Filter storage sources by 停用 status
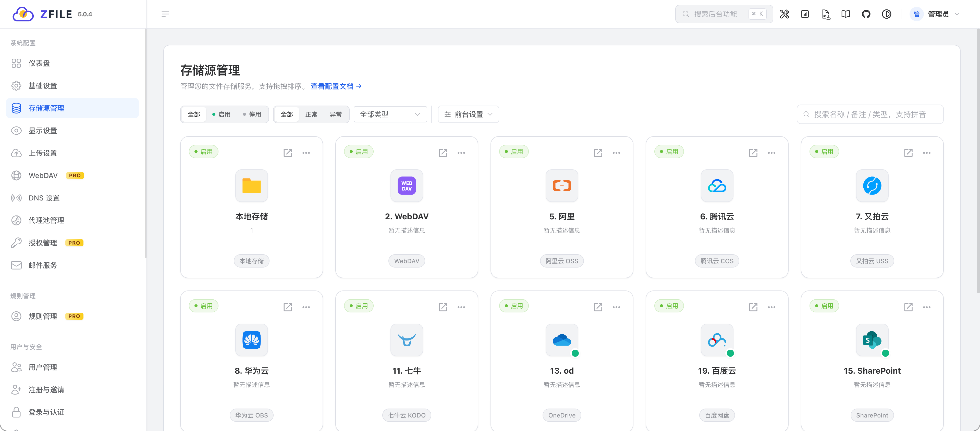Viewport: 980px width, 431px height. pyautogui.click(x=252, y=115)
